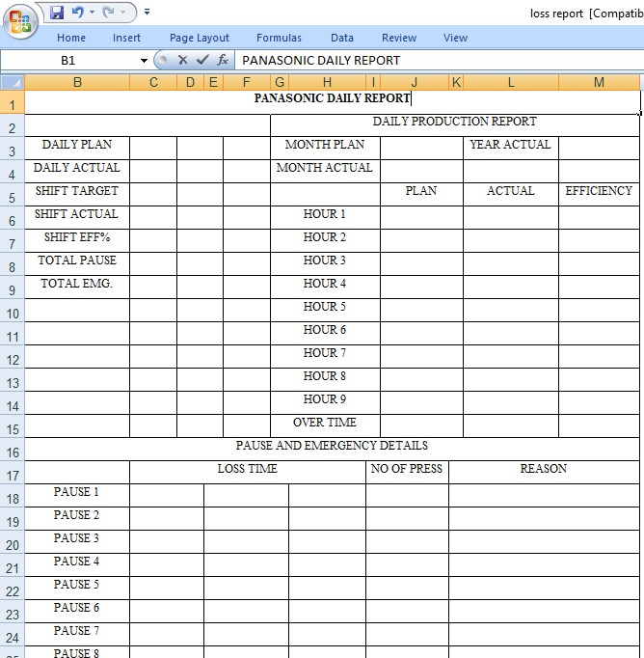Select column M header
Screen dimensions: 644x658
[599, 82]
